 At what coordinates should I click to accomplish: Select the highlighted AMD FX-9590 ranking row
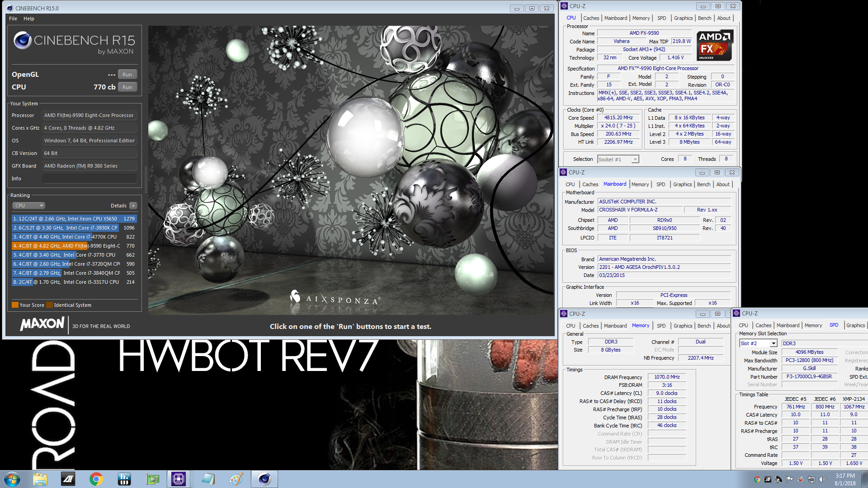[x=74, y=246]
